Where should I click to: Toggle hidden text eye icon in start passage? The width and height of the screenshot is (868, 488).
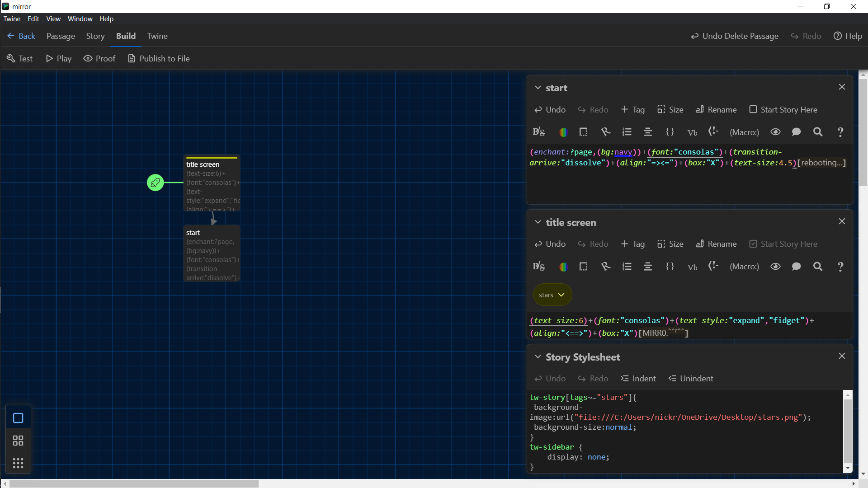tap(775, 131)
